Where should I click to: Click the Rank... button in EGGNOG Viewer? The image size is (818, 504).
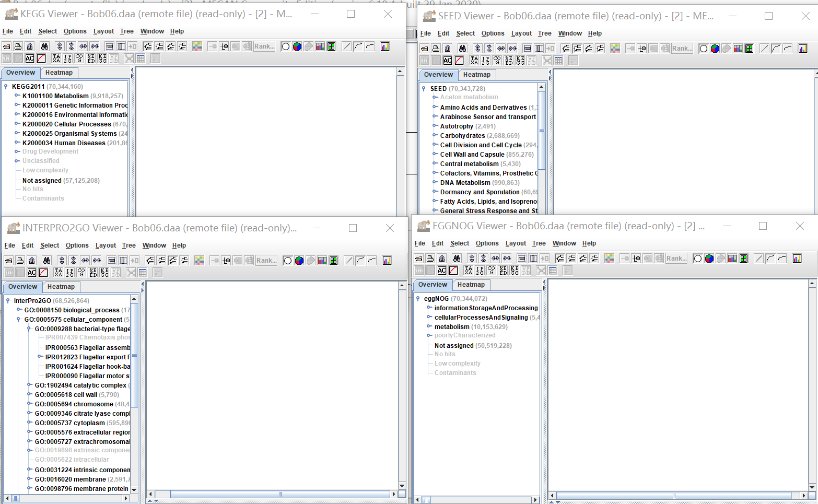pos(676,259)
